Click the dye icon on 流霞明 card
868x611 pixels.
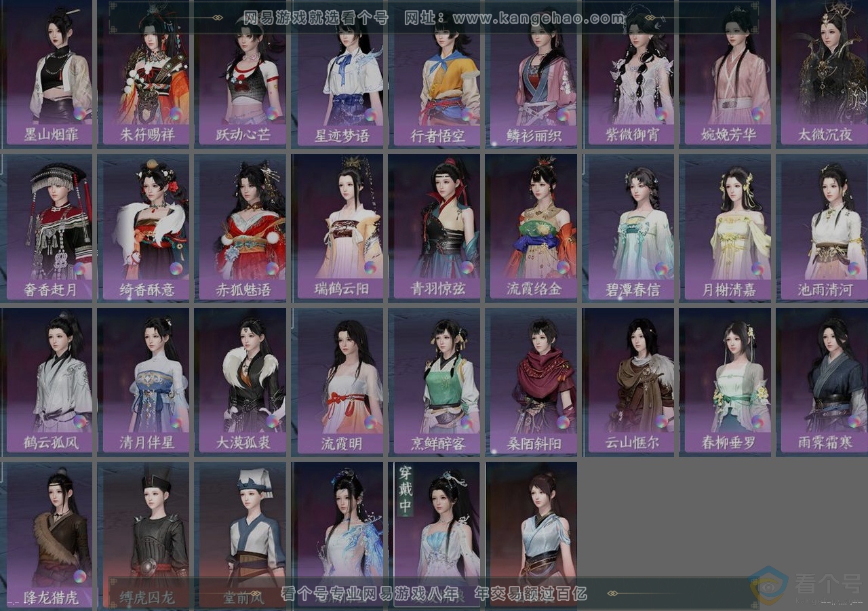(370, 422)
